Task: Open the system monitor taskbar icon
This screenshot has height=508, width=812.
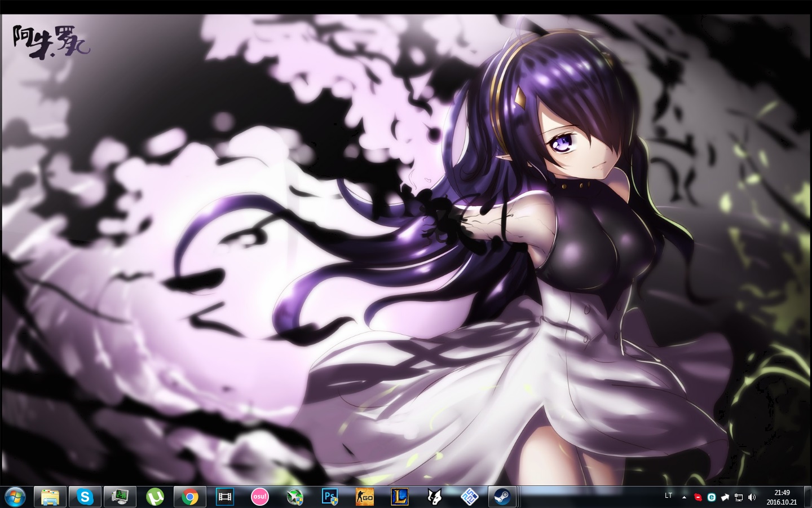Action: pos(120,497)
